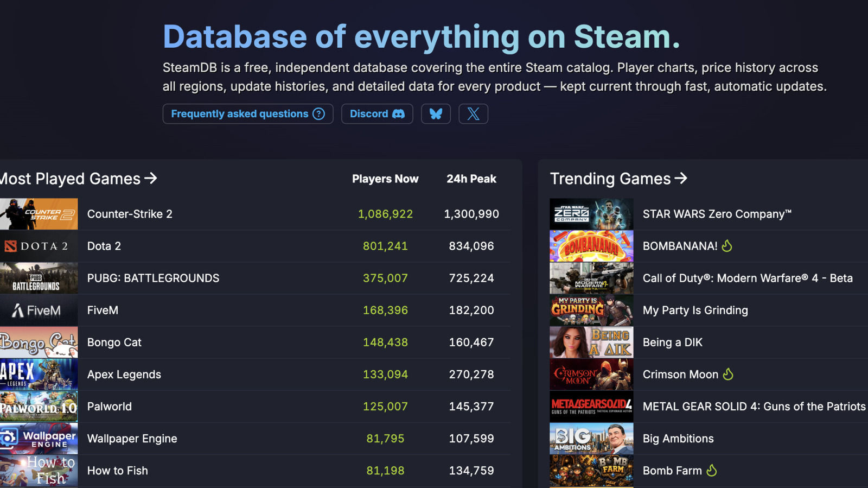Image resolution: width=868 pixels, height=488 pixels.
Task: Click the BOMBANANA! game thumbnail
Action: [591, 246]
